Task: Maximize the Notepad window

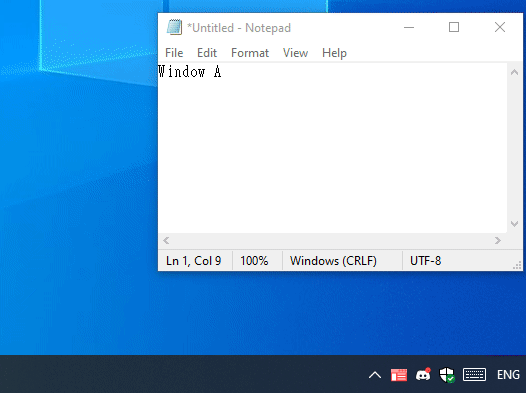Action: click(x=454, y=27)
